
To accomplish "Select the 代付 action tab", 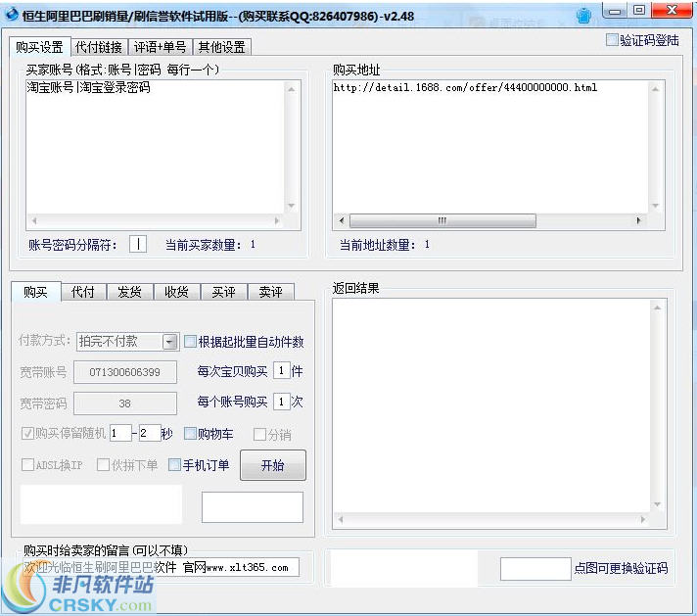I will tap(83, 292).
